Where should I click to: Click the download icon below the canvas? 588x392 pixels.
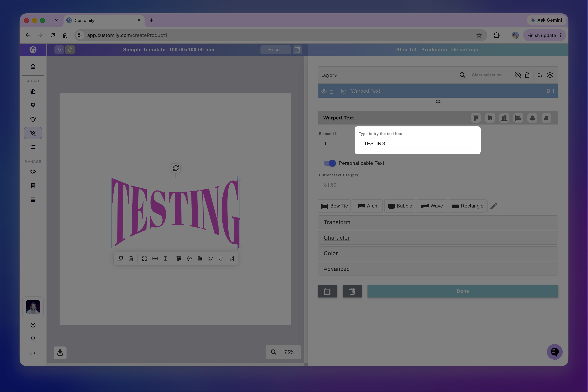[60, 352]
